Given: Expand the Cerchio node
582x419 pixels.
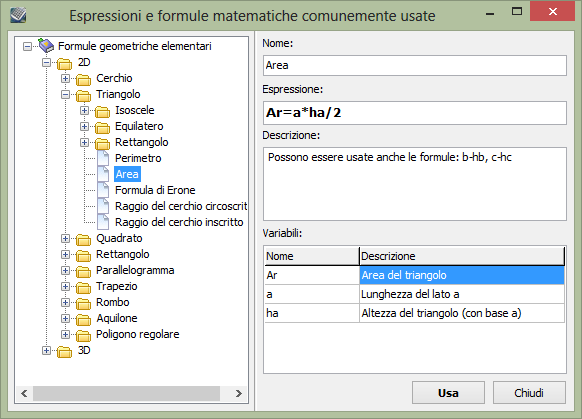Looking at the screenshot, I should 65,78.
